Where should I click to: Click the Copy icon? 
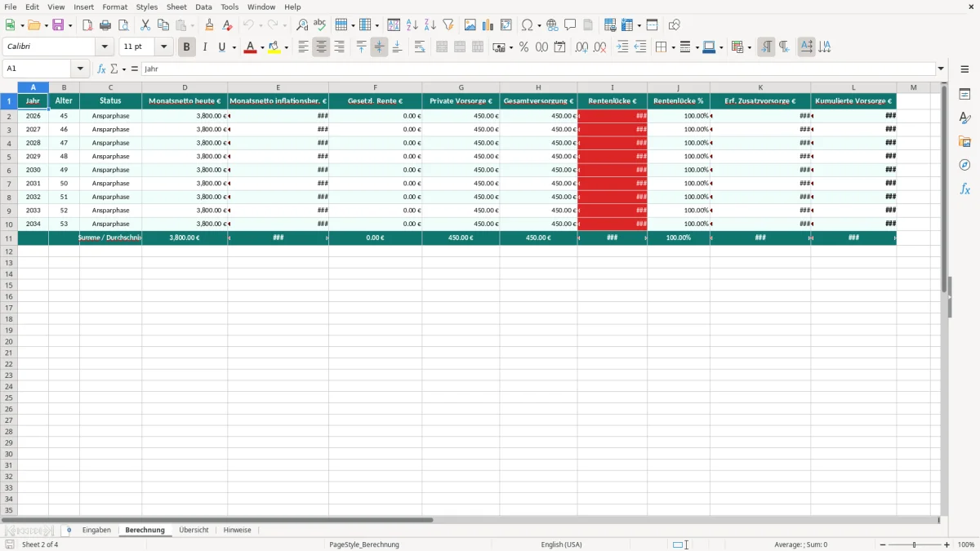tap(163, 25)
